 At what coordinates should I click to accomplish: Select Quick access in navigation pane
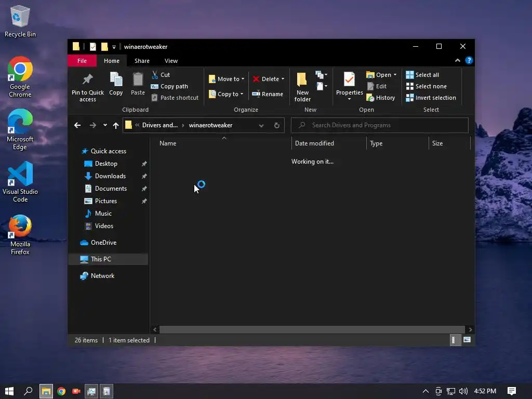point(108,151)
